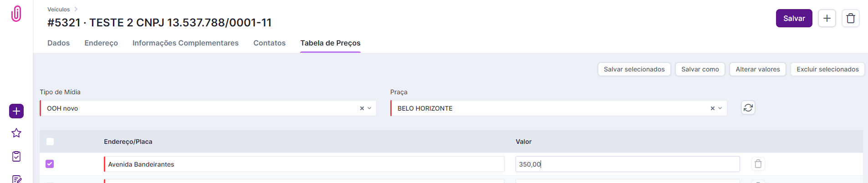Toggle the select-all header checkbox
The width and height of the screenshot is (868, 183).
50,142
